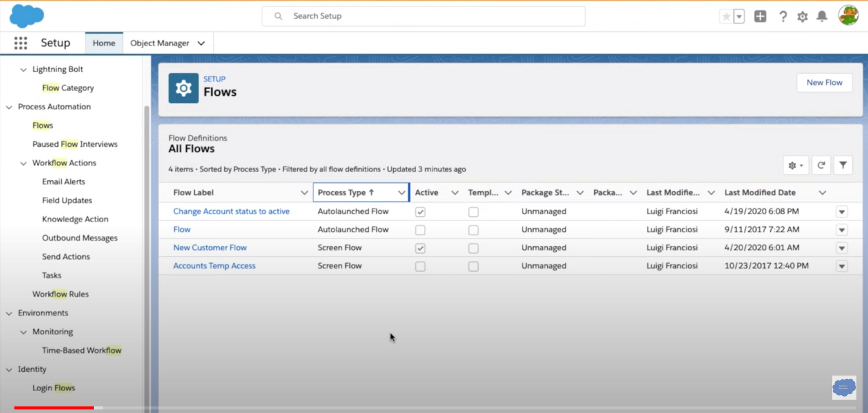This screenshot has height=413, width=868.
Task: Switch to the Home tab in Setup
Action: [104, 43]
